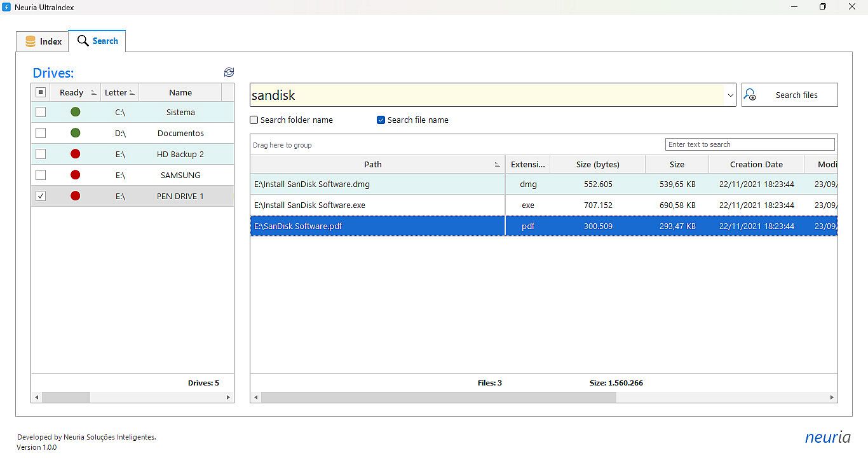Select the Search tab
868x458 pixels.
(97, 41)
